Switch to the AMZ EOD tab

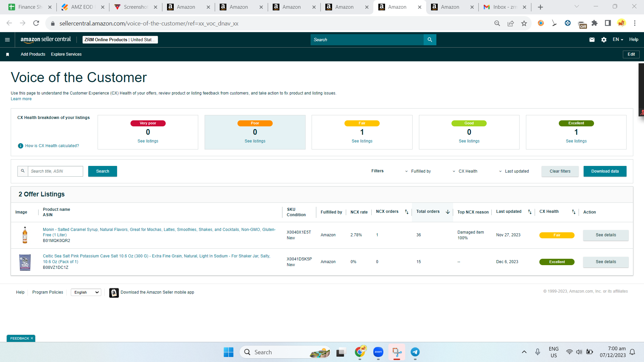pyautogui.click(x=83, y=7)
